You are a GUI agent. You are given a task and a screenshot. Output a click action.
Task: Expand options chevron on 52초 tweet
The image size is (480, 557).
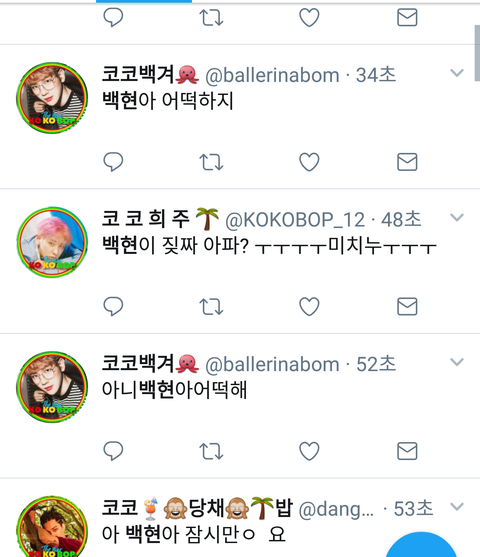click(457, 362)
